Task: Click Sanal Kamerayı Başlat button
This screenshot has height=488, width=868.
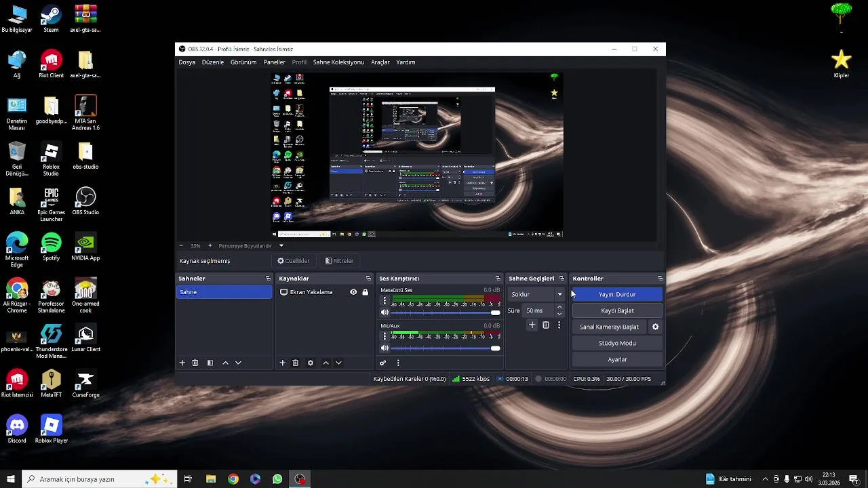Action: (610, 327)
